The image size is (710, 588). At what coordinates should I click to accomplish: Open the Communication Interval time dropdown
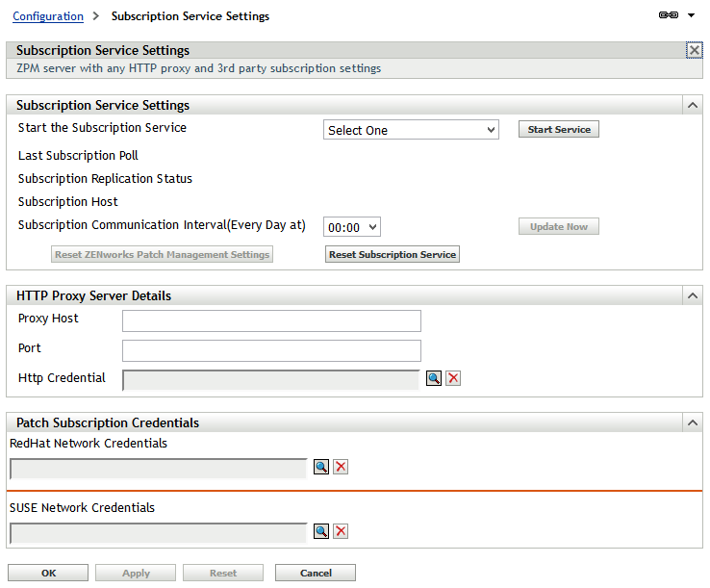[x=352, y=227]
